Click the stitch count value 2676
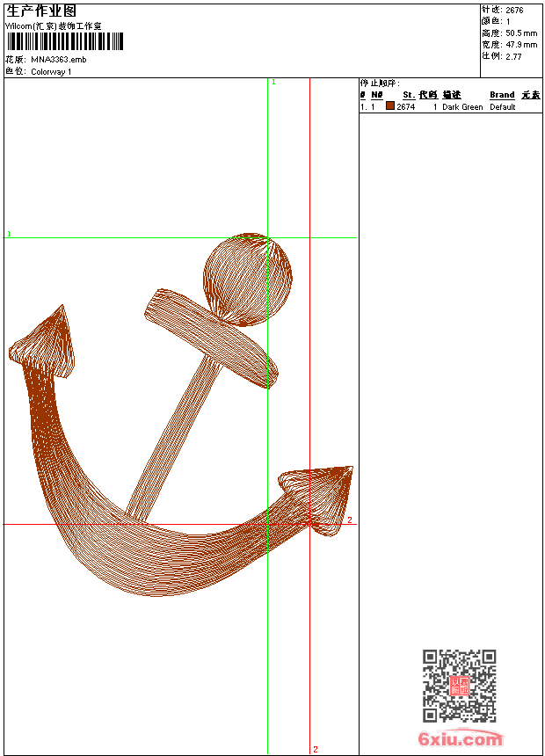 tap(514, 10)
